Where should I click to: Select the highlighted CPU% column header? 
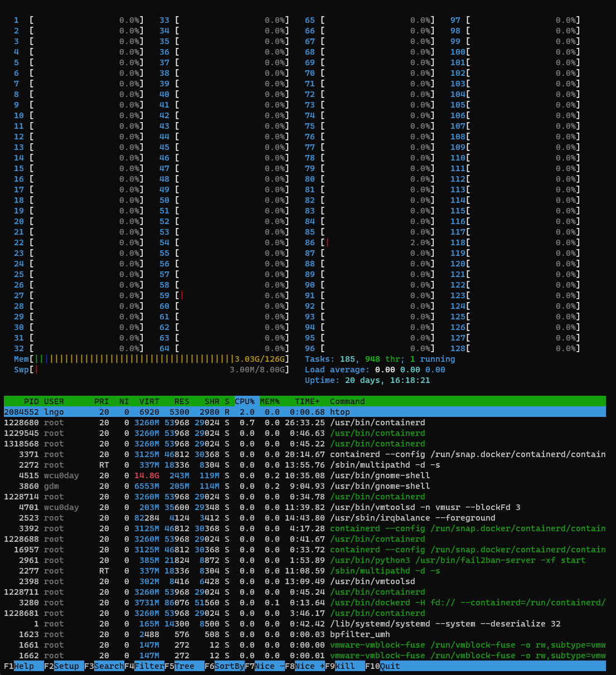point(245,401)
